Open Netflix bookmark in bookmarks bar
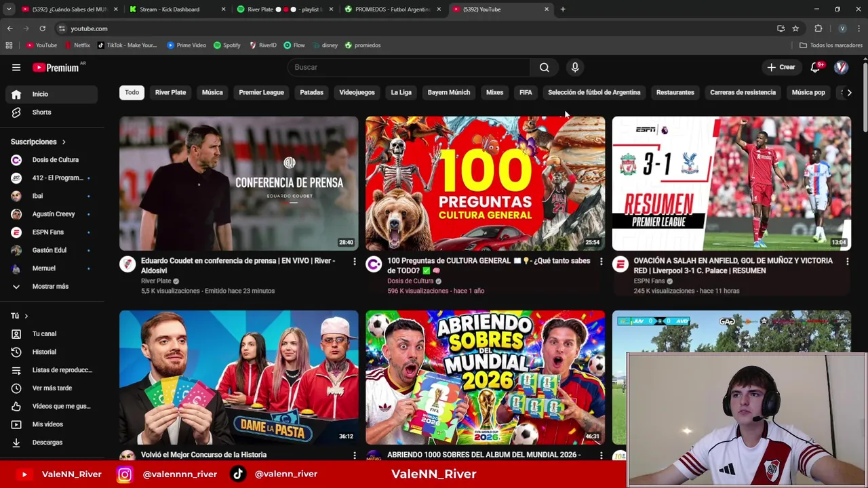The height and width of the screenshot is (488, 868). click(x=77, y=45)
